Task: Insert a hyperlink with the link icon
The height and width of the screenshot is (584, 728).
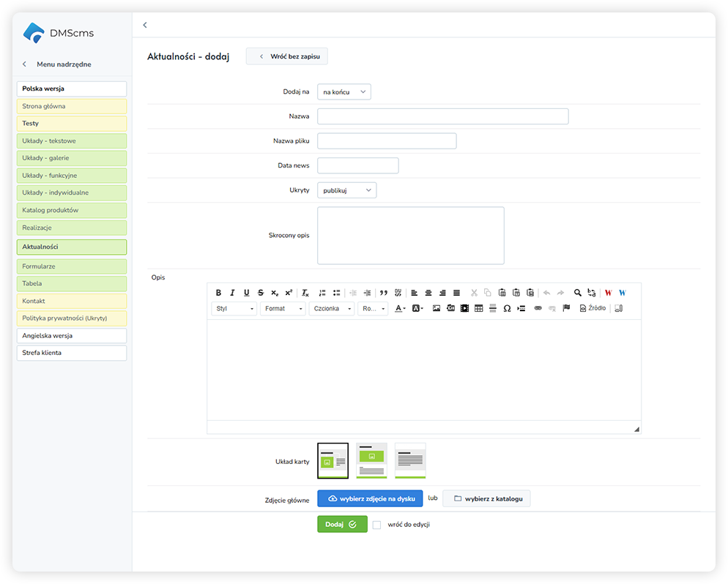Action: point(538,309)
